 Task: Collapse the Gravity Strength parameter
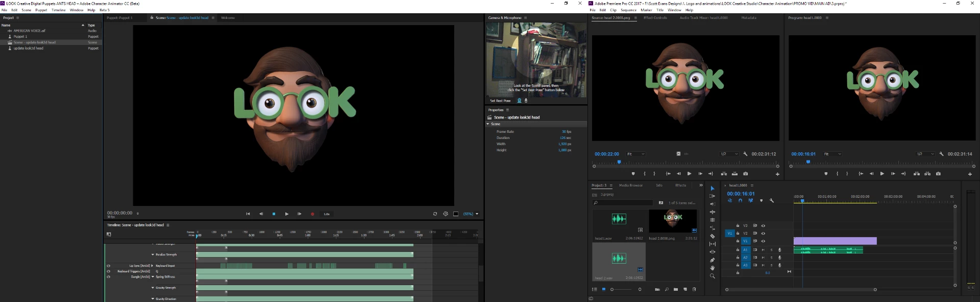click(x=153, y=288)
